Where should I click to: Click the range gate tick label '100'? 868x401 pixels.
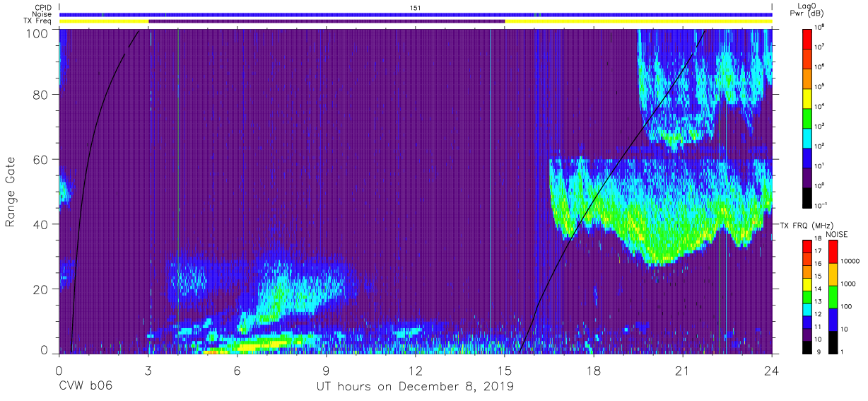[x=37, y=33]
